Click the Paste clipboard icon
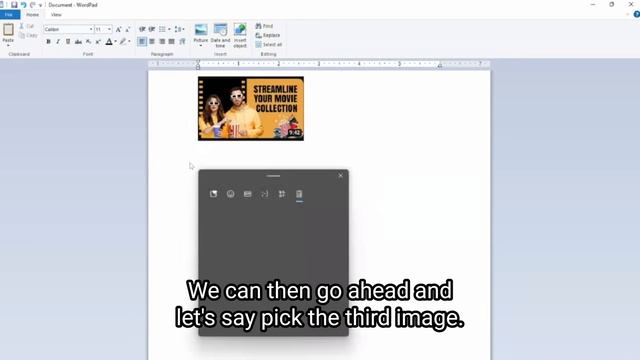 click(8, 30)
